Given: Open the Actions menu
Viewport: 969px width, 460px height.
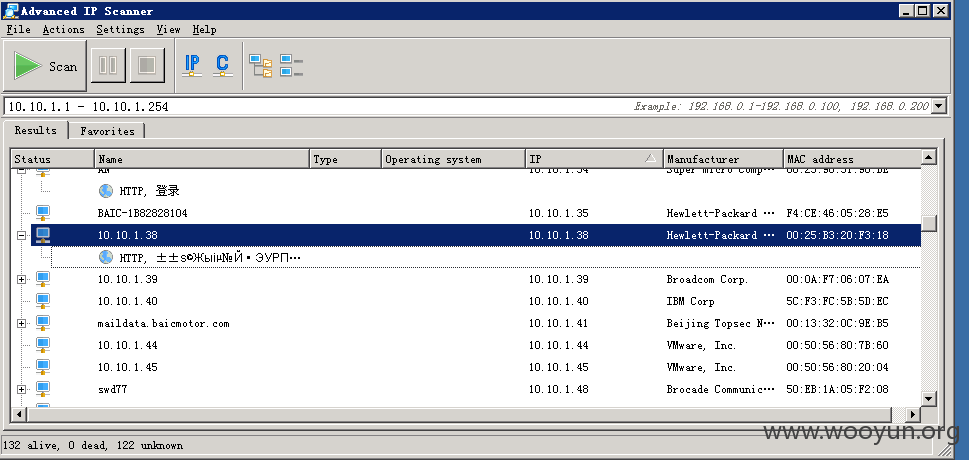Looking at the screenshot, I should pyautogui.click(x=64, y=29).
